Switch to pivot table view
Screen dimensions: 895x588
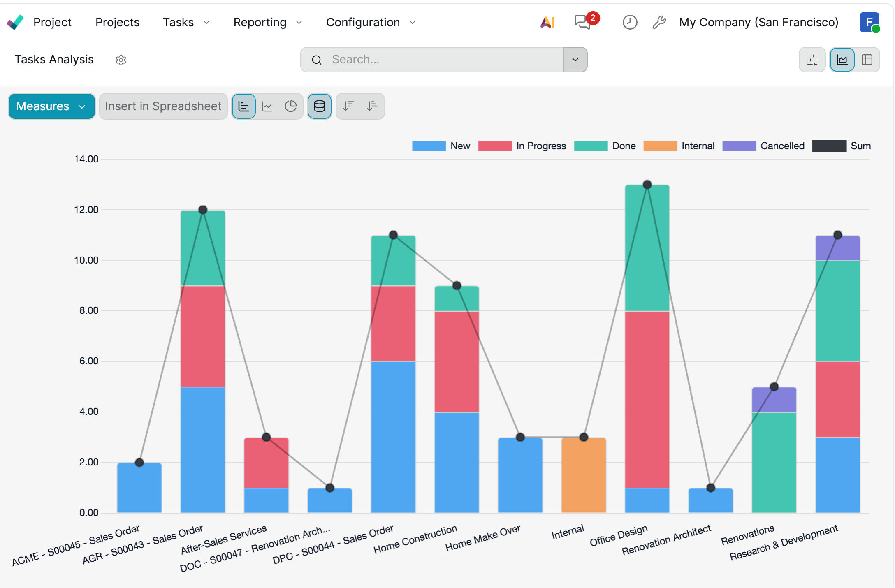pos(867,60)
